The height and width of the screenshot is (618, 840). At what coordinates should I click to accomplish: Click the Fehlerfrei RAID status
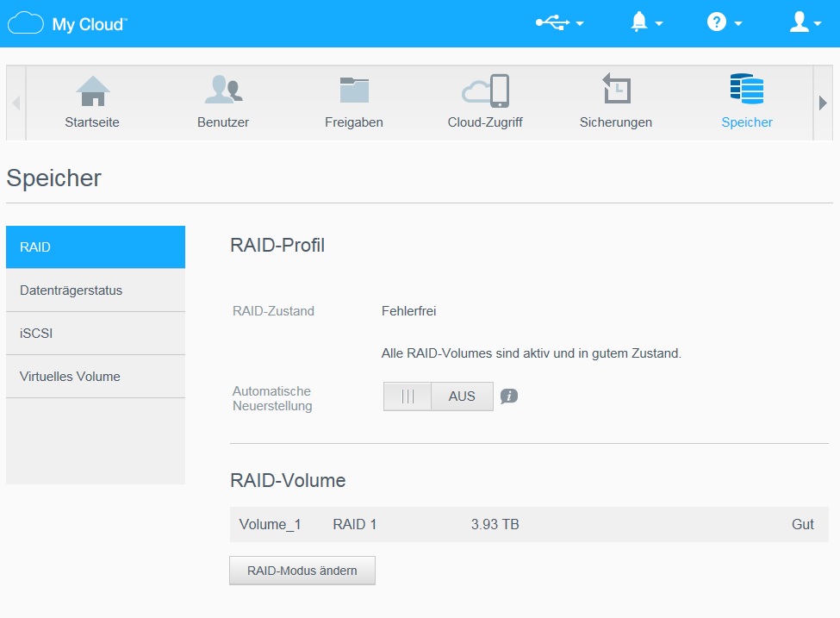[x=408, y=311]
